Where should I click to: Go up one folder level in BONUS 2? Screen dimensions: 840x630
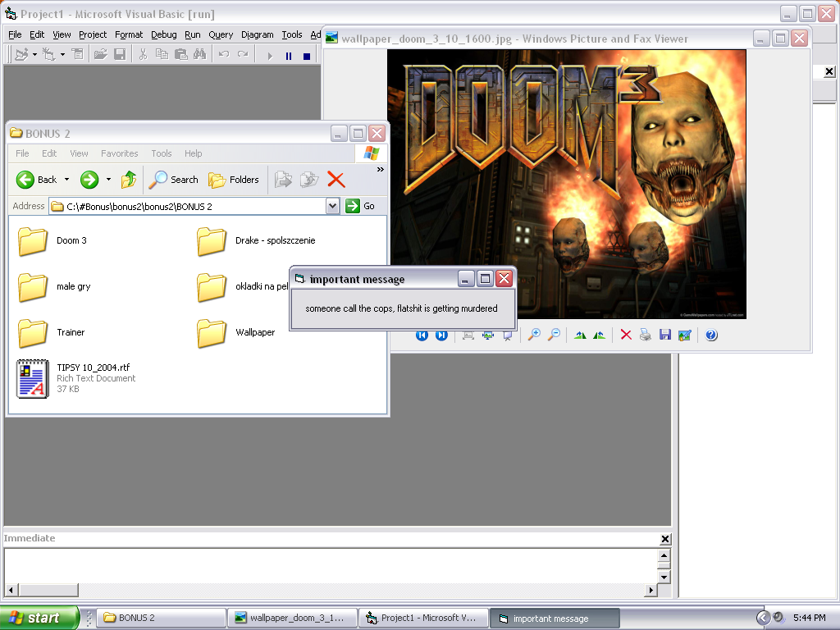coord(129,180)
